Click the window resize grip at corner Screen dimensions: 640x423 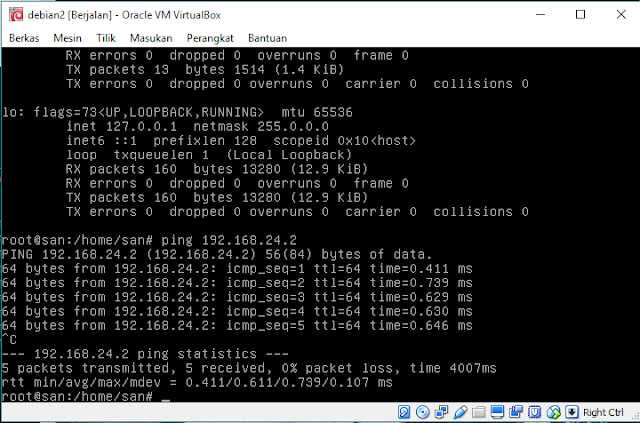(636, 416)
